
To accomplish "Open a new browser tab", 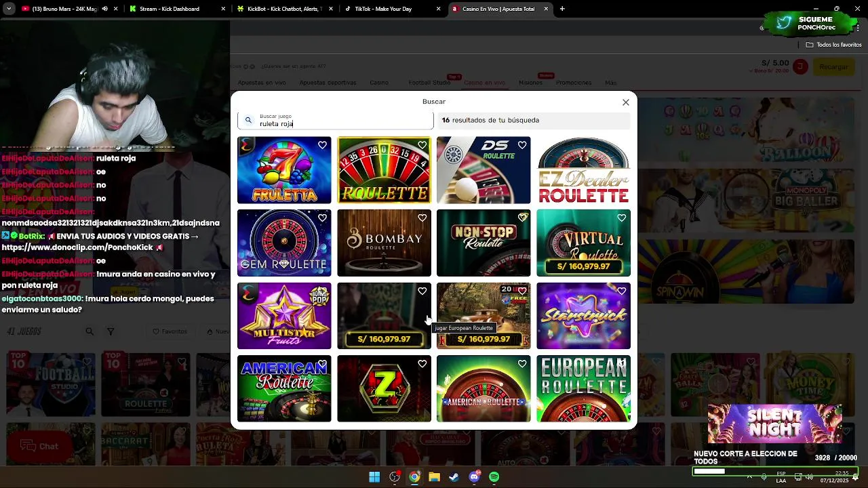I will click(562, 9).
